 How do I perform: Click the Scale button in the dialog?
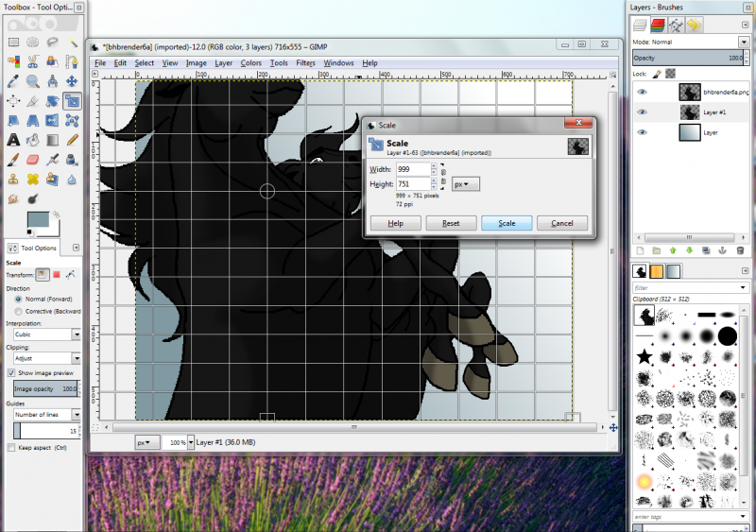click(x=507, y=223)
